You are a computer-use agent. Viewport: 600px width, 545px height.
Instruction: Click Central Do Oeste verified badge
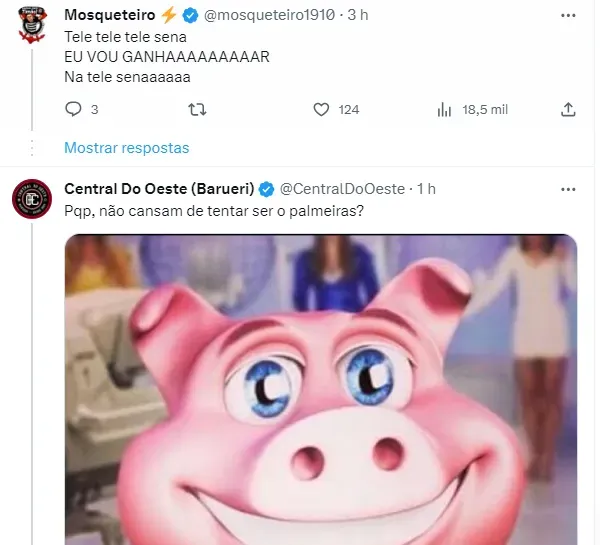[x=267, y=189]
